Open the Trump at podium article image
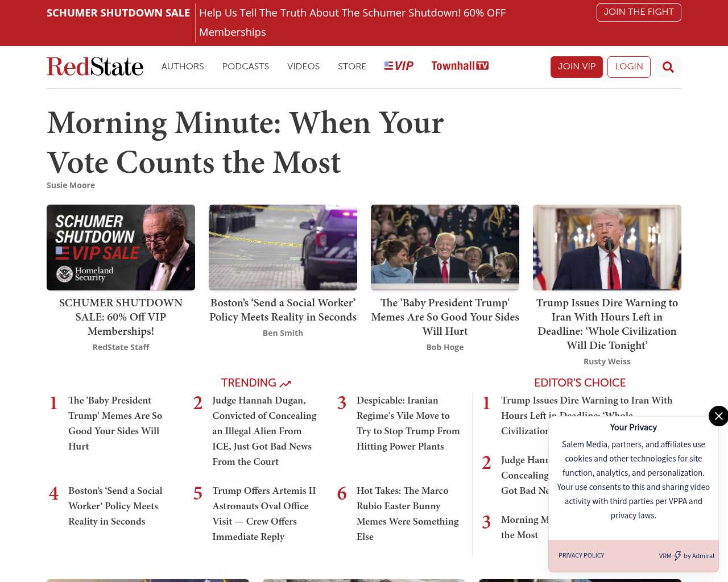Viewport: 728px width, 582px height. tap(607, 247)
